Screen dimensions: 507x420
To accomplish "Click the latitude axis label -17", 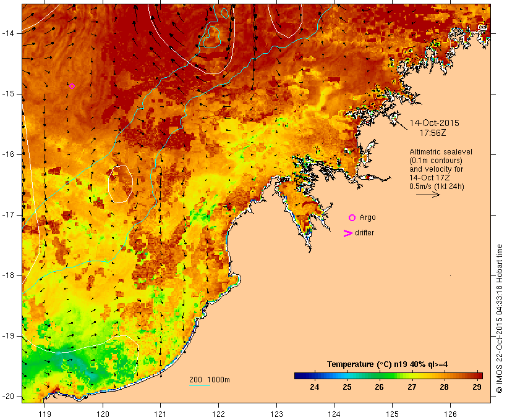I will [x=7, y=215].
